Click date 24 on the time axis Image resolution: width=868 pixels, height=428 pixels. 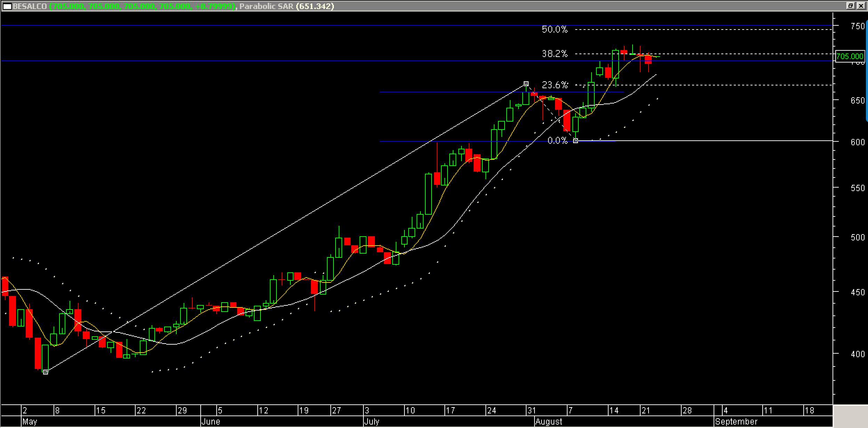491,411
